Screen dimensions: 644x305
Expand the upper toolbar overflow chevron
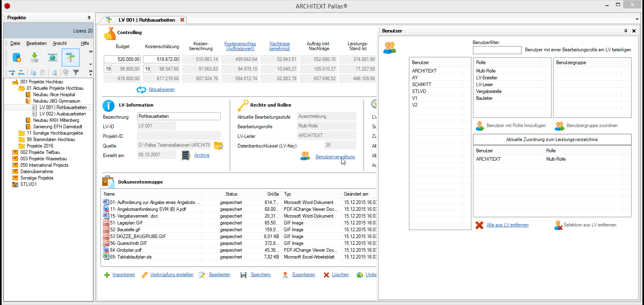click(91, 52)
